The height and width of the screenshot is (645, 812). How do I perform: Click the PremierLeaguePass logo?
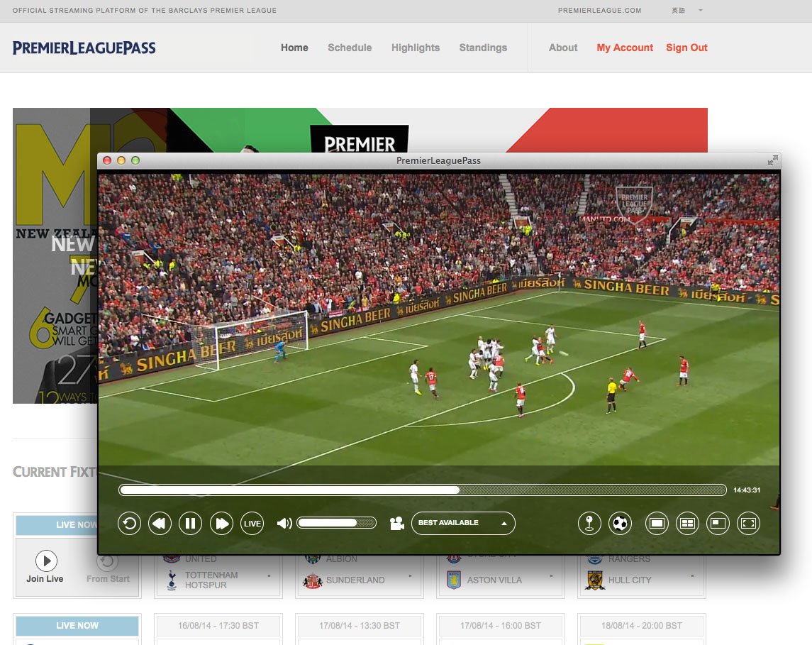[84, 48]
